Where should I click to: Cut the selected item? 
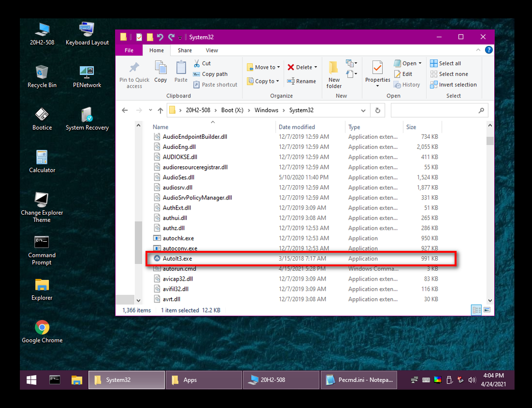[202, 63]
